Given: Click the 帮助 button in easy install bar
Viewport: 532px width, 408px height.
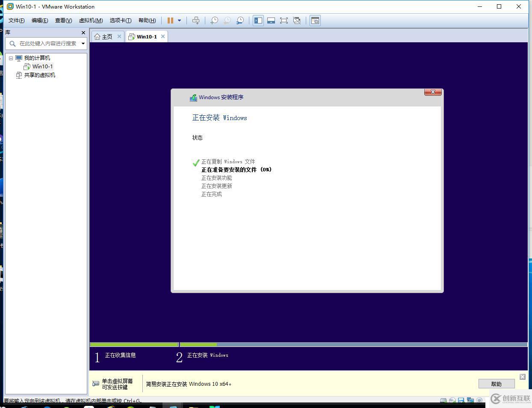Looking at the screenshot, I should (x=496, y=384).
